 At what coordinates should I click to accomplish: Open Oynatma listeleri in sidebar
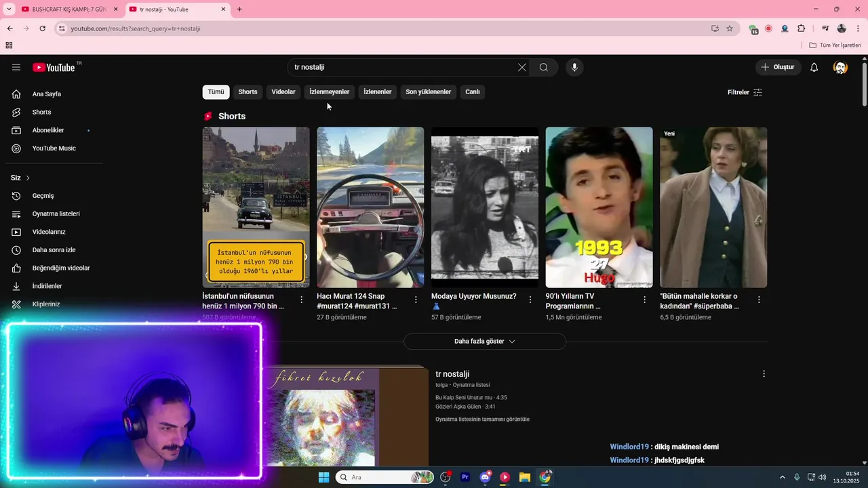pos(54,213)
